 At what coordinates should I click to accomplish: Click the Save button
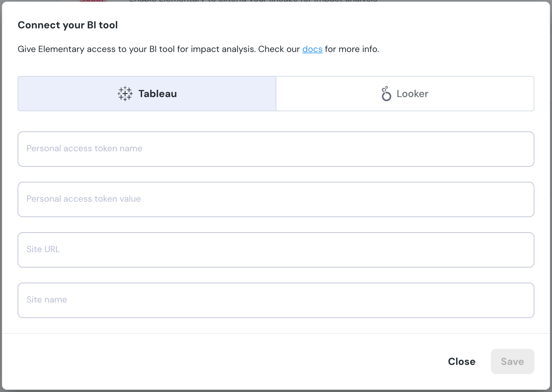click(512, 361)
